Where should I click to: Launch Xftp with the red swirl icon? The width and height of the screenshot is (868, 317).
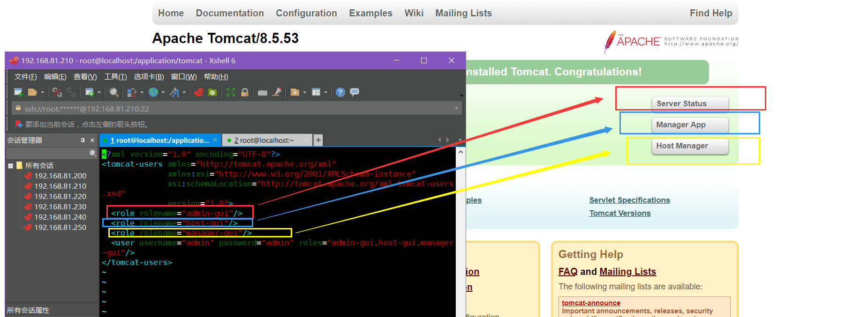pos(199,92)
